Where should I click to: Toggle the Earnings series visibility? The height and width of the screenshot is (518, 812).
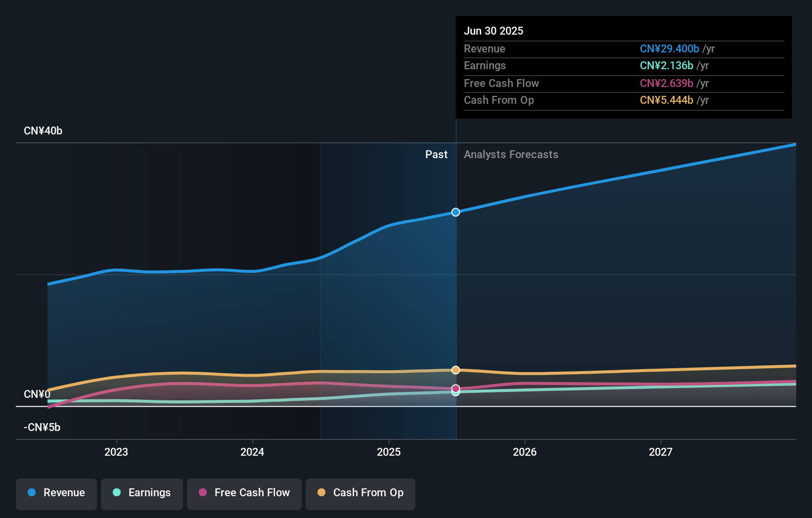pos(142,493)
